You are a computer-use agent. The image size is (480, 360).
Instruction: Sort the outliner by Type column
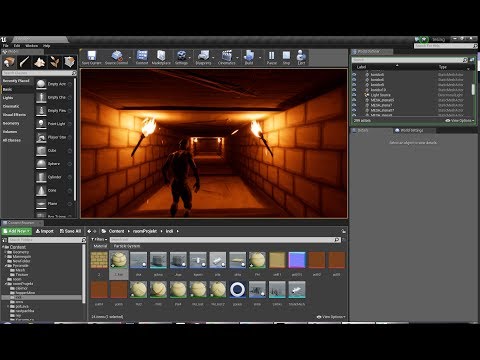click(443, 67)
